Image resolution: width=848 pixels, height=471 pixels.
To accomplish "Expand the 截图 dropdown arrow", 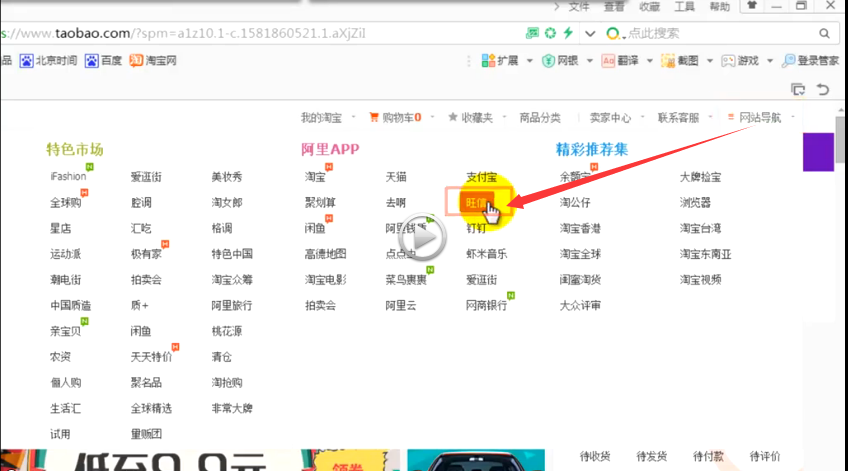I will 710,61.
